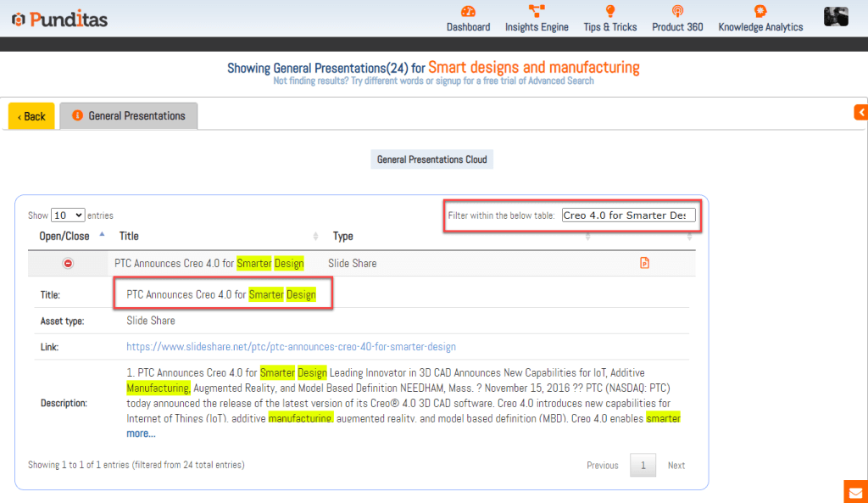Click the Punditas logo
The height and width of the screenshot is (503, 868).
point(59,19)
